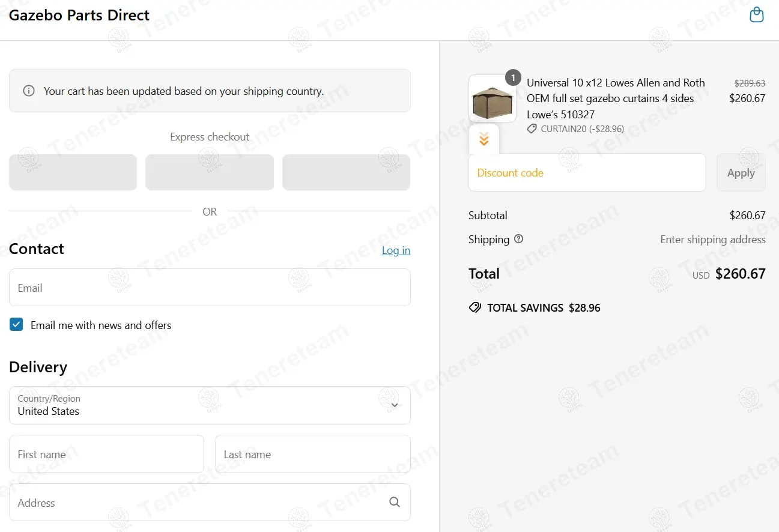Viewport: 779px width, 532px height.
Task: Focus the First name field
Action: coord(106,454)
